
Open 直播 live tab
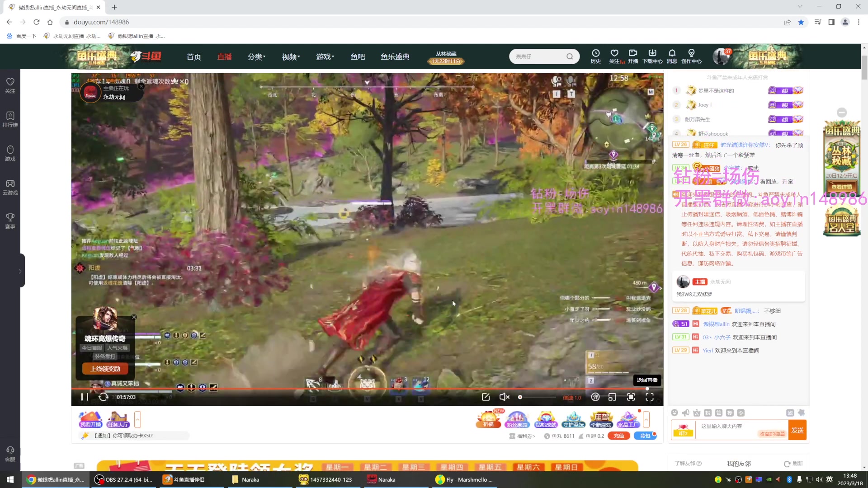point(224,56)
